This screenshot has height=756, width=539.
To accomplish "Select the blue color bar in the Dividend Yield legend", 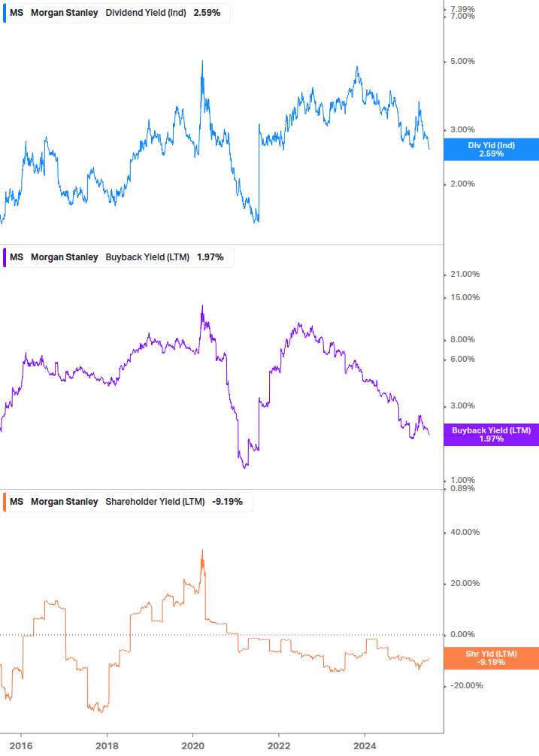I will 5,13.
